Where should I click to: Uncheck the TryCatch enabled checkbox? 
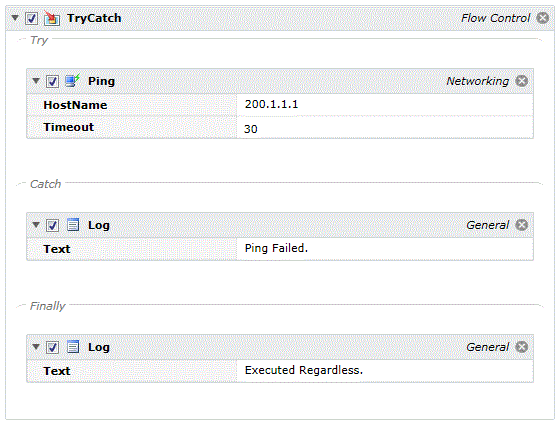pos(31,18)
